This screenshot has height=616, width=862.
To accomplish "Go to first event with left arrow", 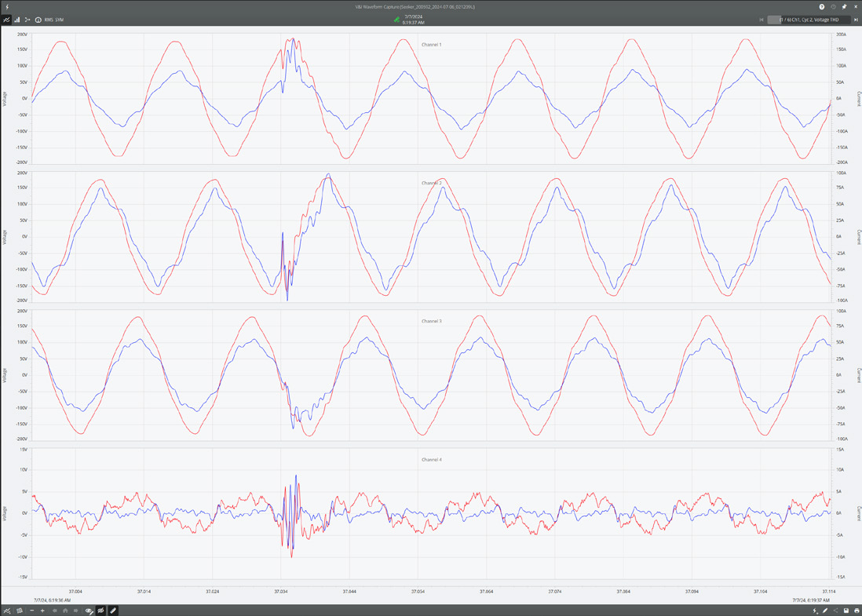I will click(762, 19).
